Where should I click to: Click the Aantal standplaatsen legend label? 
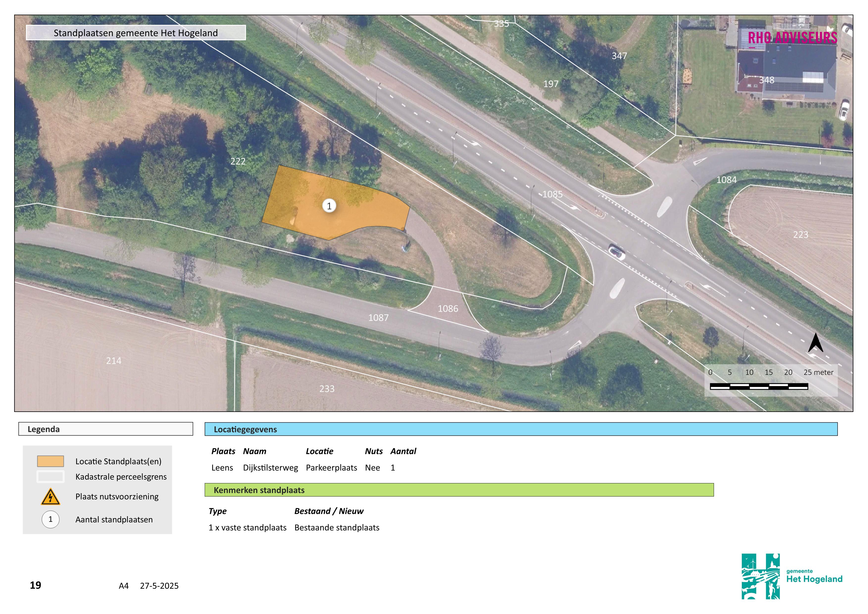(114, 520)
